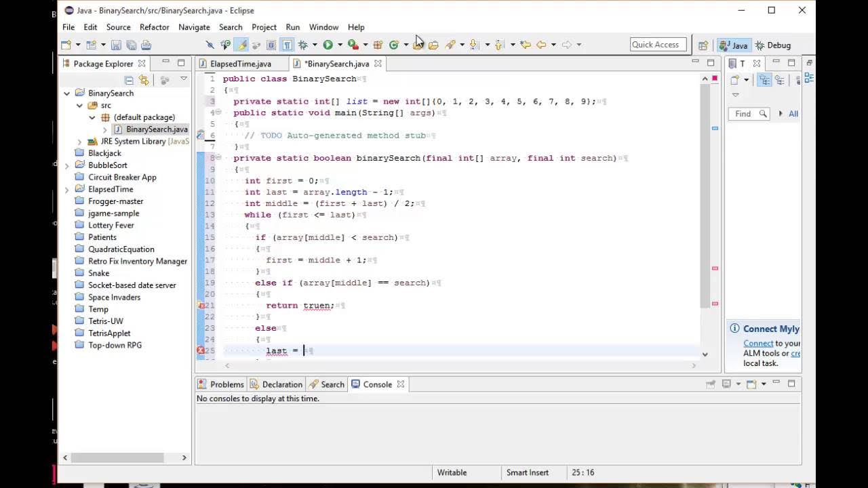
Task: Click the Skip All Breakpoints icon
Action: click(x=210, y=45)
